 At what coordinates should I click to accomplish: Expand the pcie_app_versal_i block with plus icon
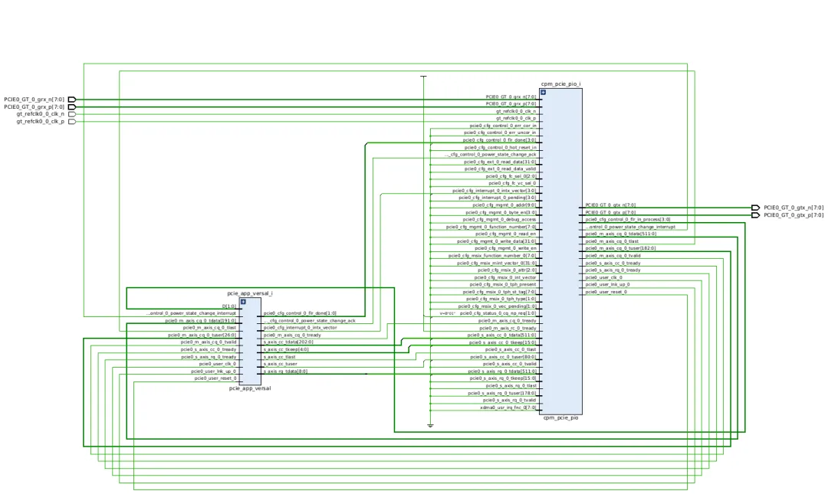tap(243, 302)
